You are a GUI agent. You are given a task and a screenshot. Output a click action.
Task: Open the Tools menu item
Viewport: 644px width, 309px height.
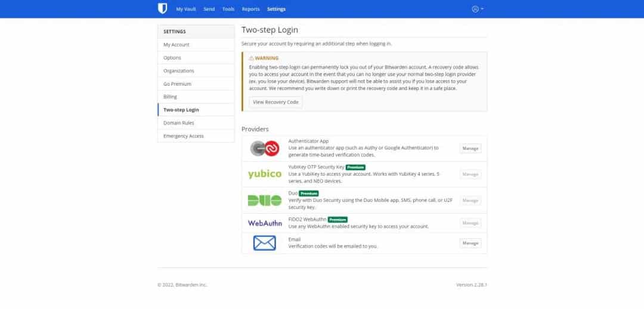pyautogui.click(x=228, y=10)
